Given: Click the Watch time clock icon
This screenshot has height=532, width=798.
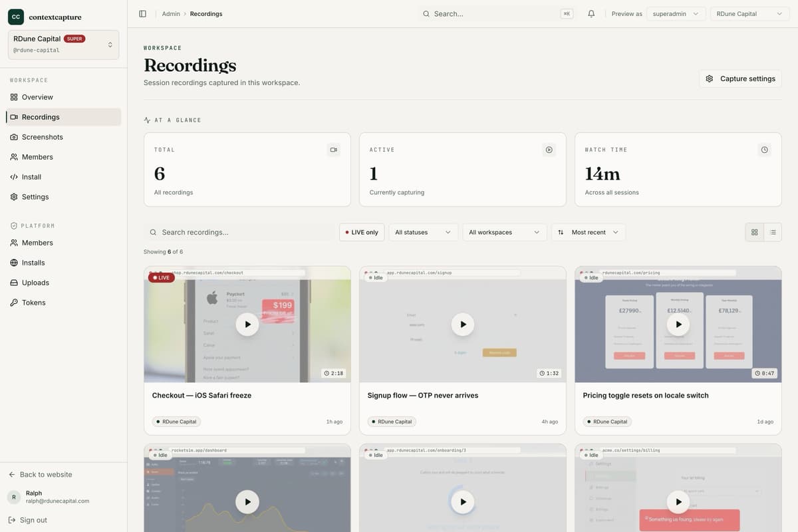Looking at the screenshot, I should point(765,150).
